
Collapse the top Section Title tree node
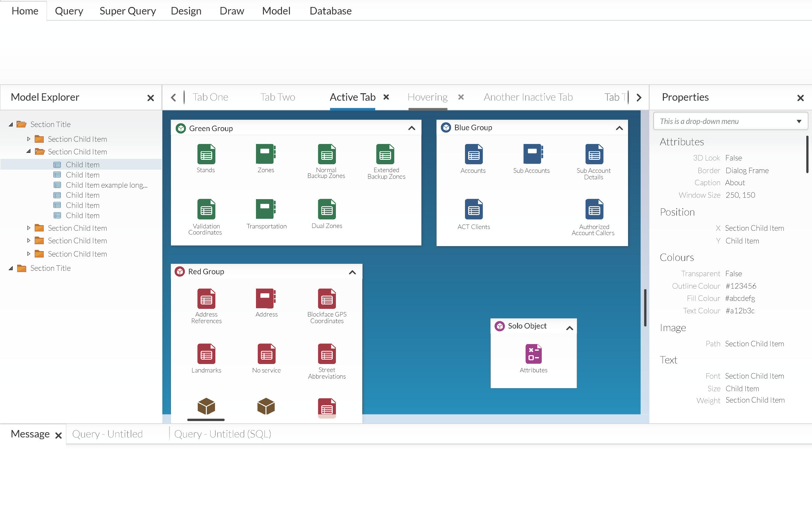pos(11,124)
